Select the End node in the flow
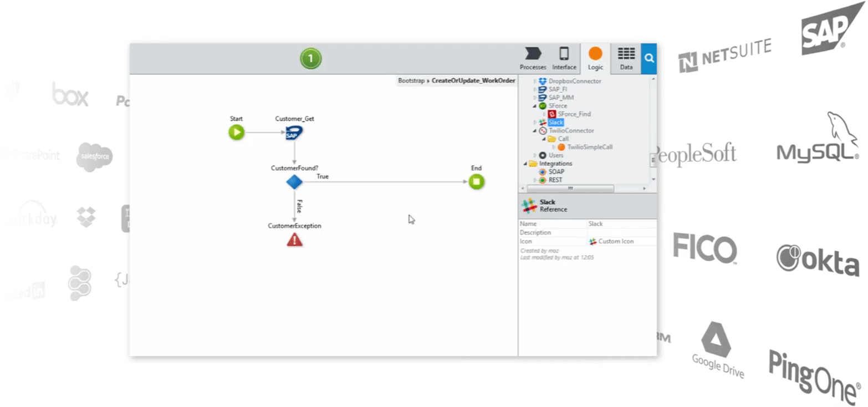This screenshot has width=868, height=407. point(476,181)
